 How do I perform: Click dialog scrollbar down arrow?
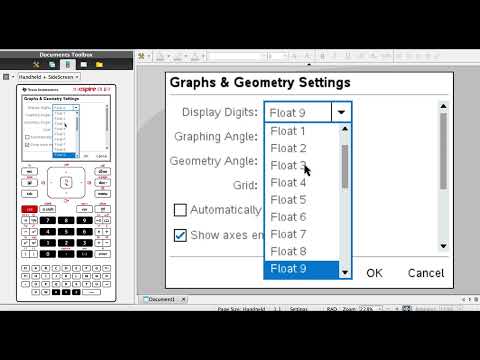(443, 246)
